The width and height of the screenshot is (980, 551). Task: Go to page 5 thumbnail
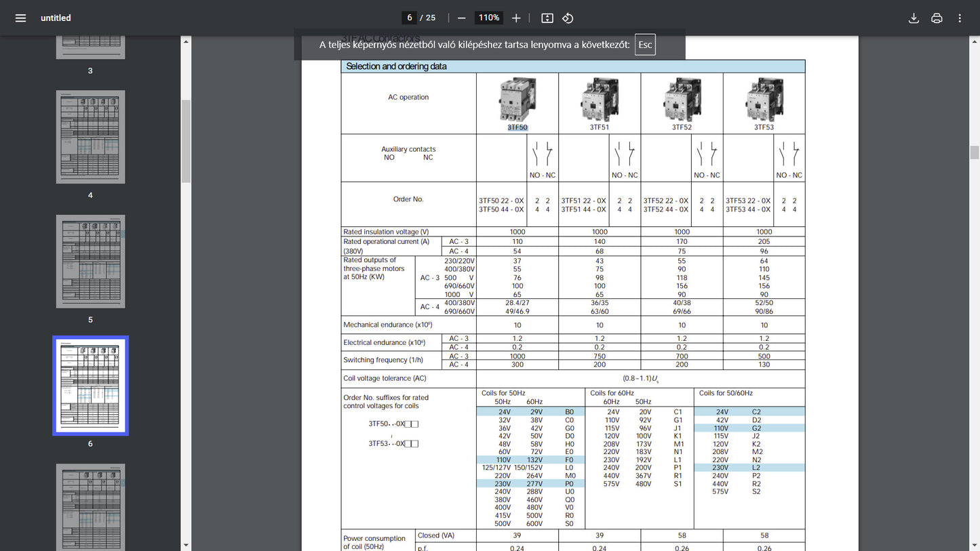click(90, 261)
